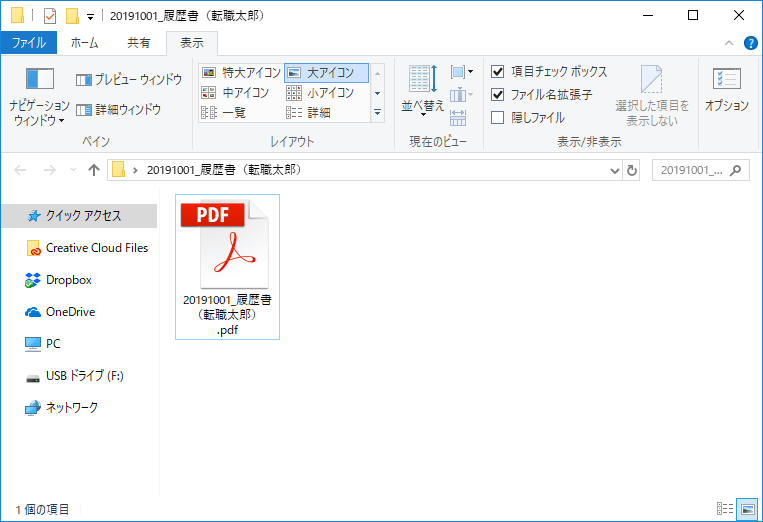
Task: Go forward with the right arrow
Action: point(50,170)
